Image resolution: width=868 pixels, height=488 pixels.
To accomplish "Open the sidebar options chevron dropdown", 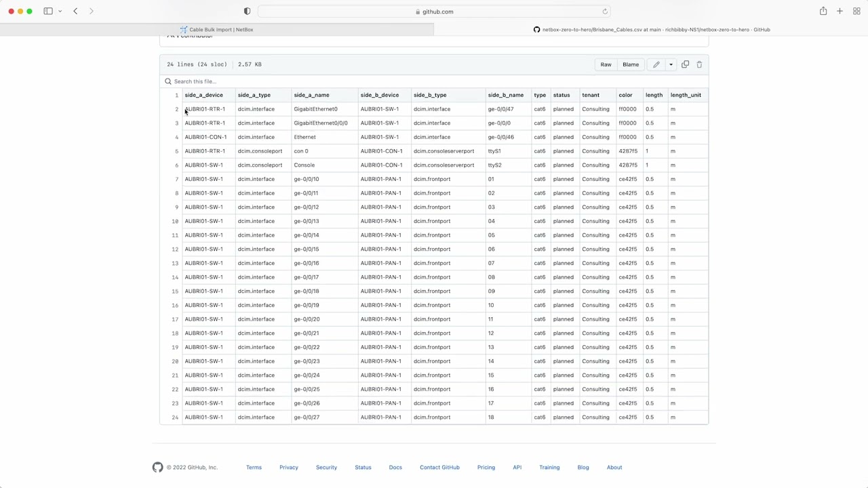I will point(60,12).
